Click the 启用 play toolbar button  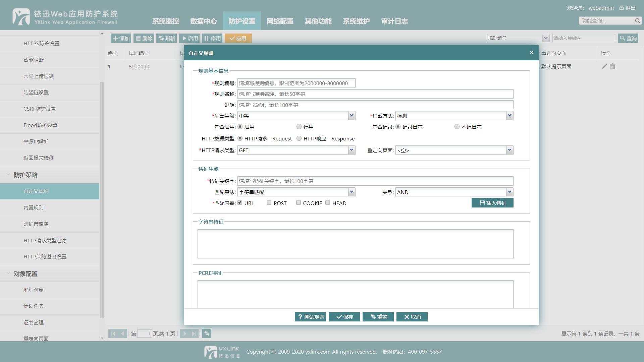click(189, 38)
